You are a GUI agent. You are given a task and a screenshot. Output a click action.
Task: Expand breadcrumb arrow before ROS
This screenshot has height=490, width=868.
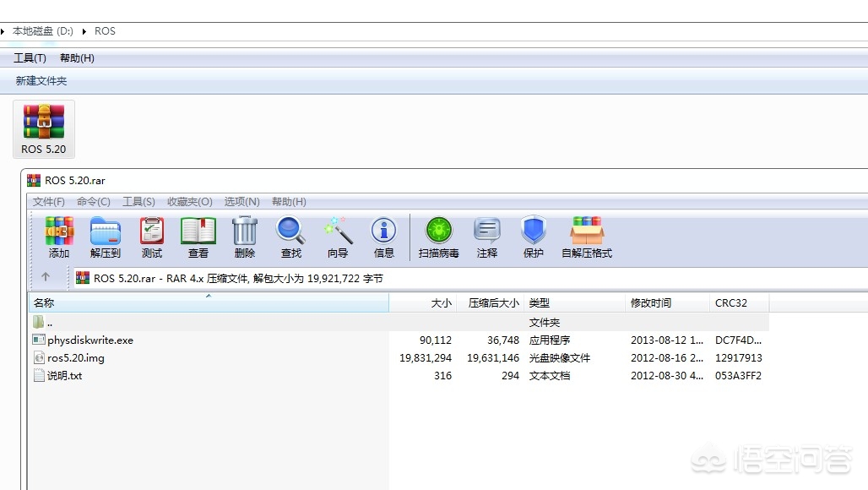pos(84,31)
